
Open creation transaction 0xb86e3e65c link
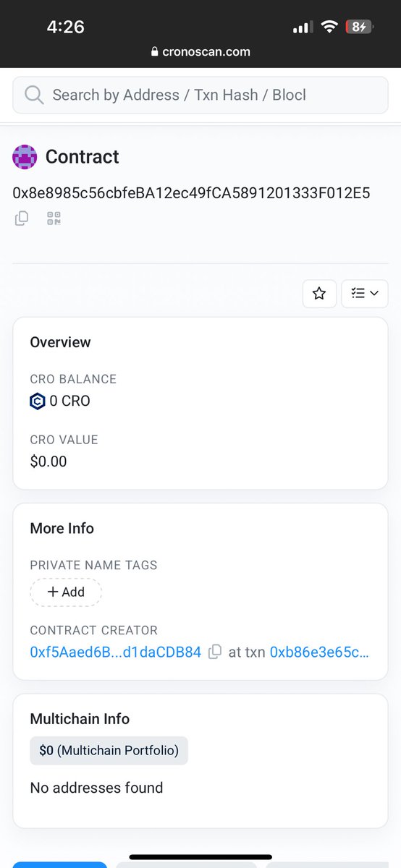[x=319, y=652]
